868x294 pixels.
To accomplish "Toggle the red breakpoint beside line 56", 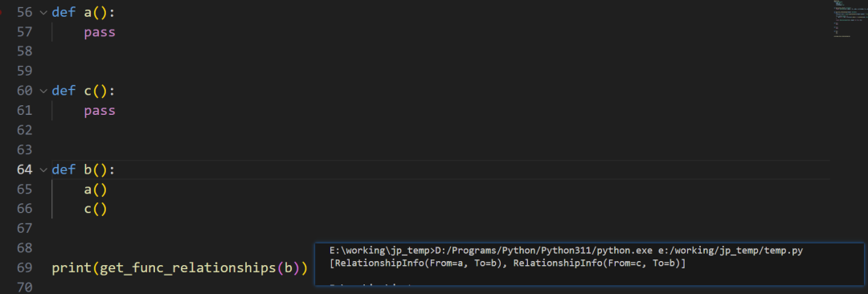I will click(x=1, y=12).
